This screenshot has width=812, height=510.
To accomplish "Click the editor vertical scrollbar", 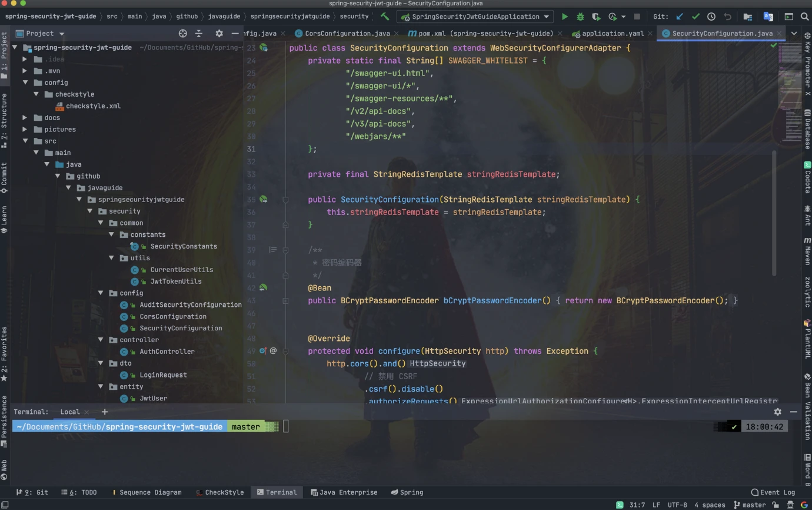I will tap(774, 212).
